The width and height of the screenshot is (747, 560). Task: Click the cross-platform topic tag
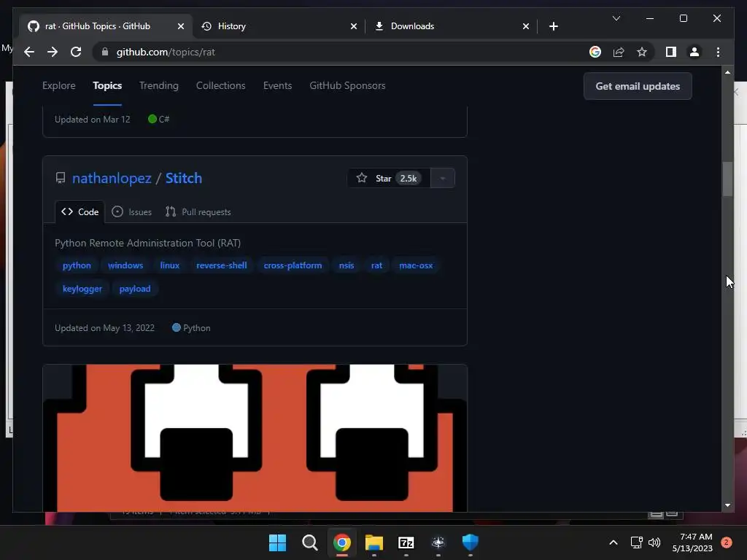293,265
